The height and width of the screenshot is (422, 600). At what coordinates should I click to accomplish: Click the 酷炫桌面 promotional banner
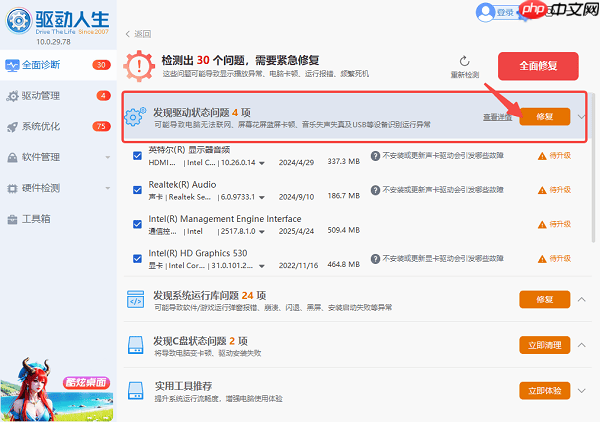[57, 388]
